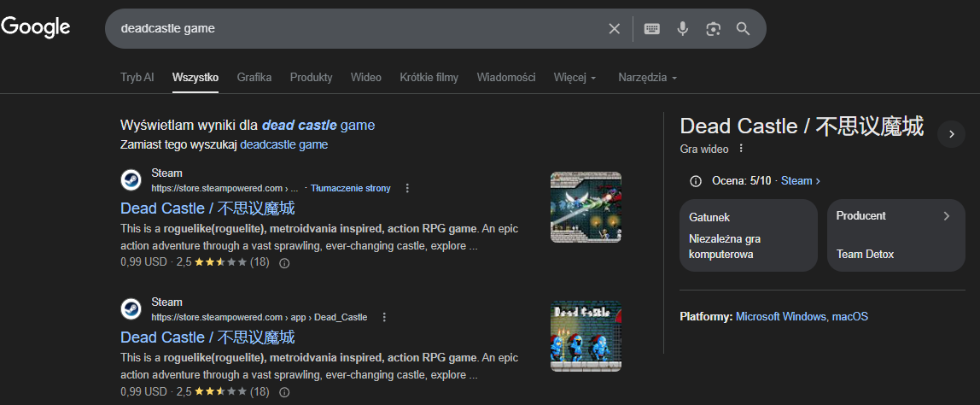Screen dimensions: 980x405
Task: Clear the search box text
Action: tap(615, 28)
